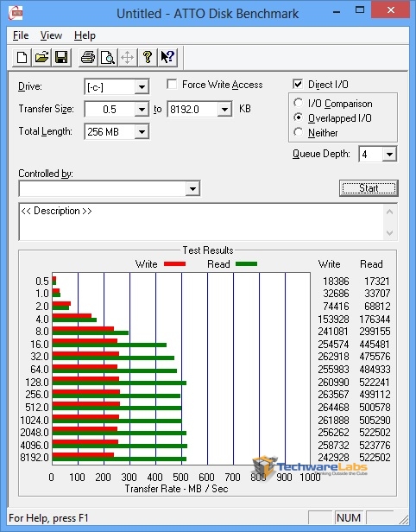Uncheck the Direct I/O checkbox

click(298, 84)
